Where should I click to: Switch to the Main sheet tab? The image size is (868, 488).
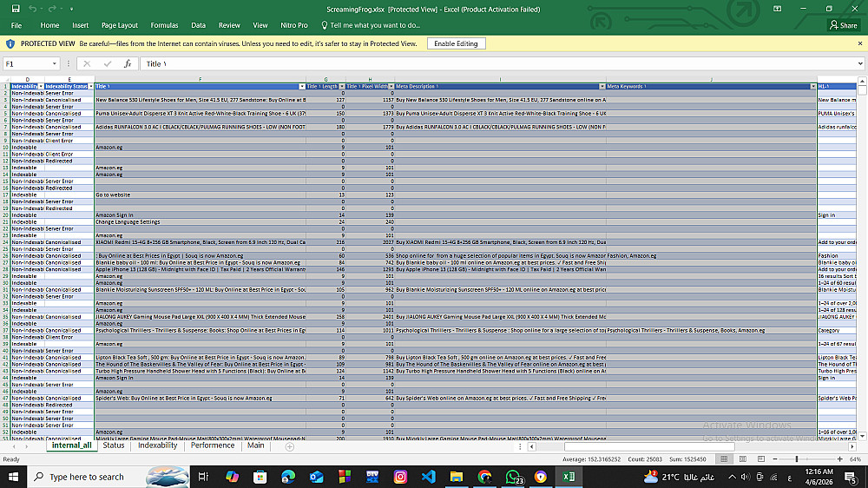coord(256,445)
